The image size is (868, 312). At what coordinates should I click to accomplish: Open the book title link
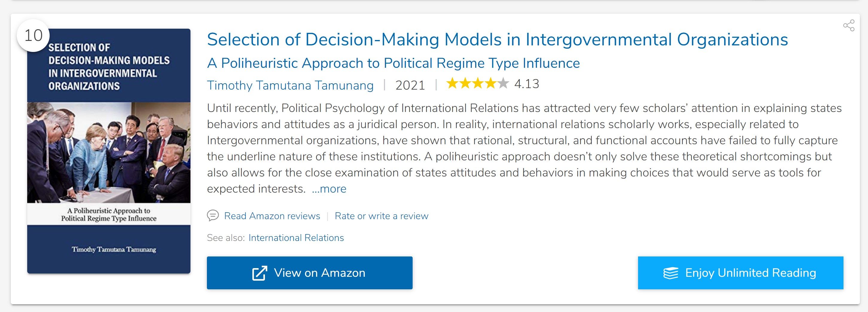coord(497,40)
